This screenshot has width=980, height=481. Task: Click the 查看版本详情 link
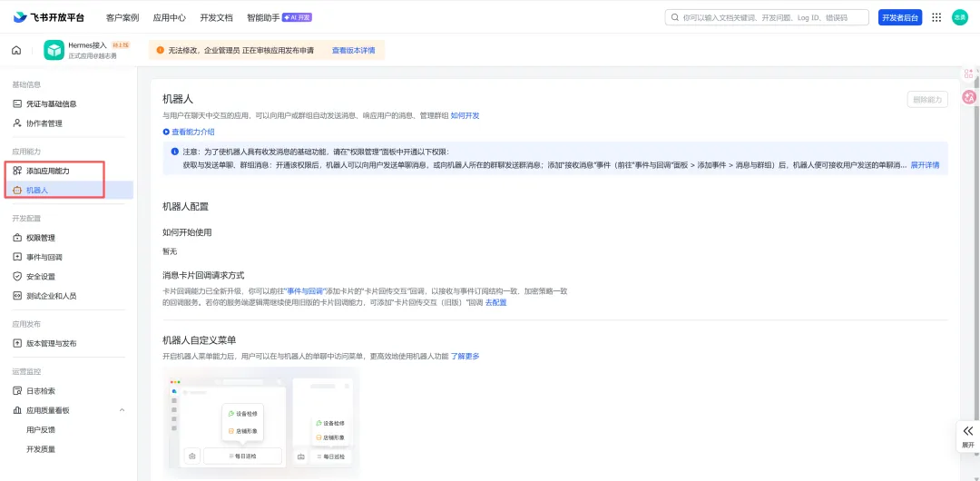[x=353, y=50]
